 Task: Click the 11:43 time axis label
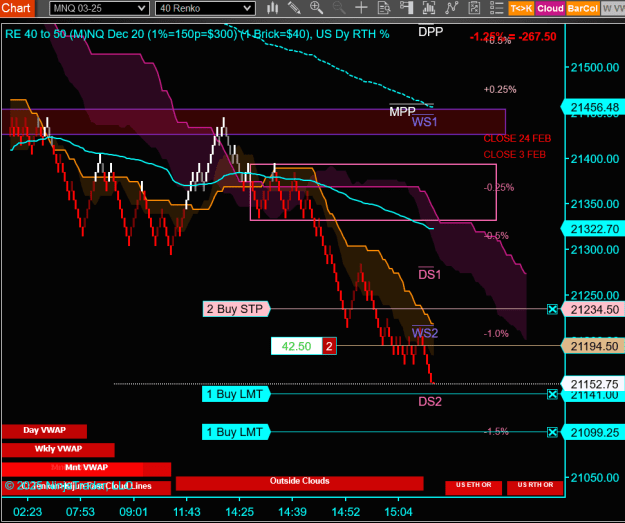(x=187, y=512)
